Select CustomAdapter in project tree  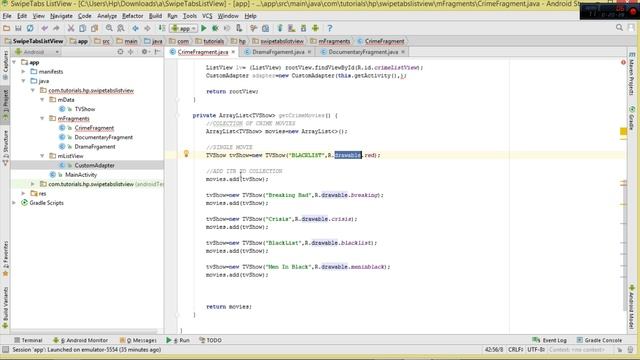[94, 165]
